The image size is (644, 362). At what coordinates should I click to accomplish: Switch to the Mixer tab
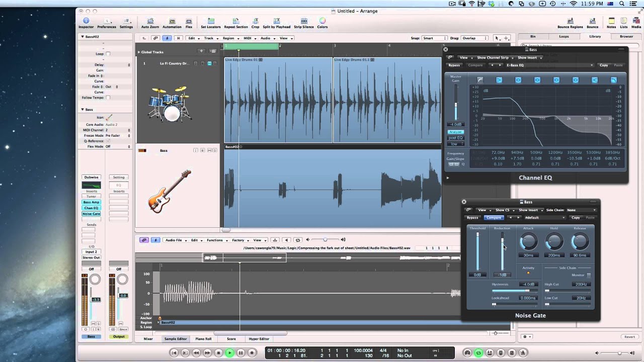(148, 339)
